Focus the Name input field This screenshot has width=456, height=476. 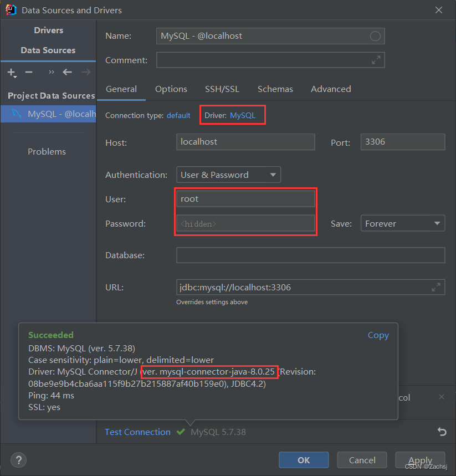click(x=270, y=36)
